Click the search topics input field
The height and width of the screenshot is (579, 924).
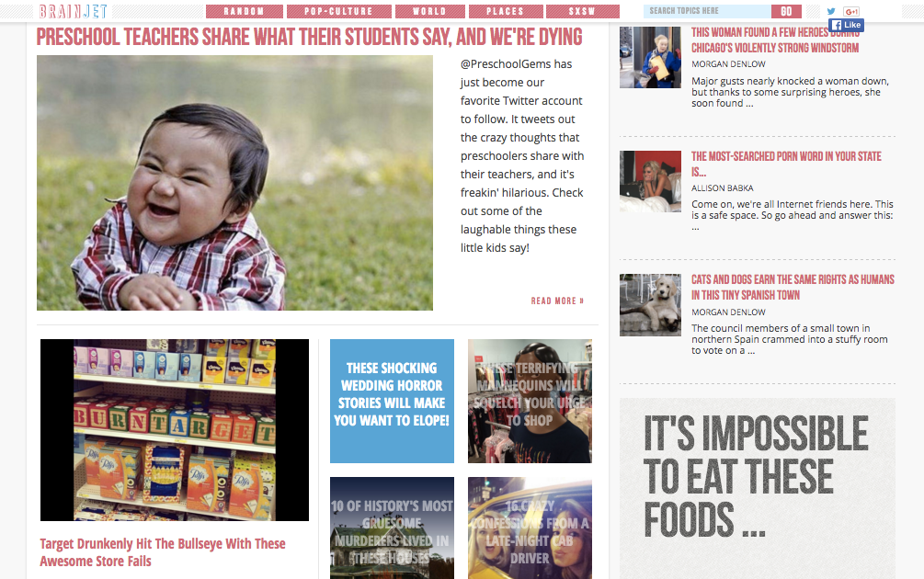pyautogui.click(x=707, y=11)
